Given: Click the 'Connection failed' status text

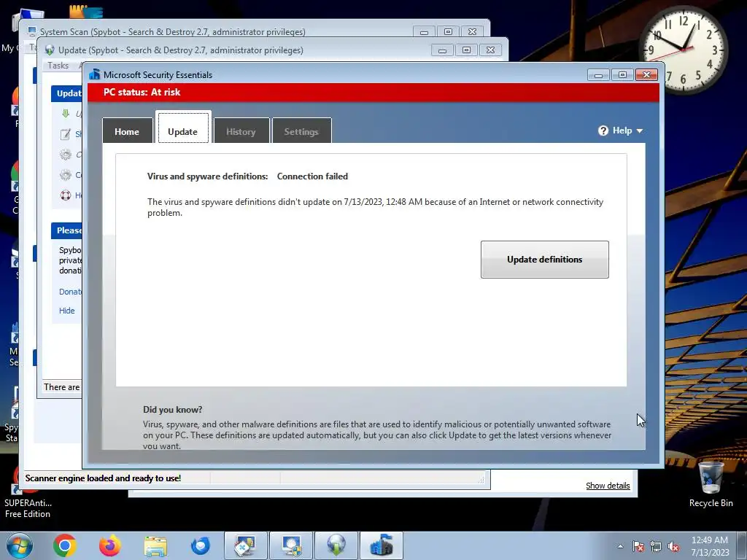Looking at the screenshot, I should point(312,176).
